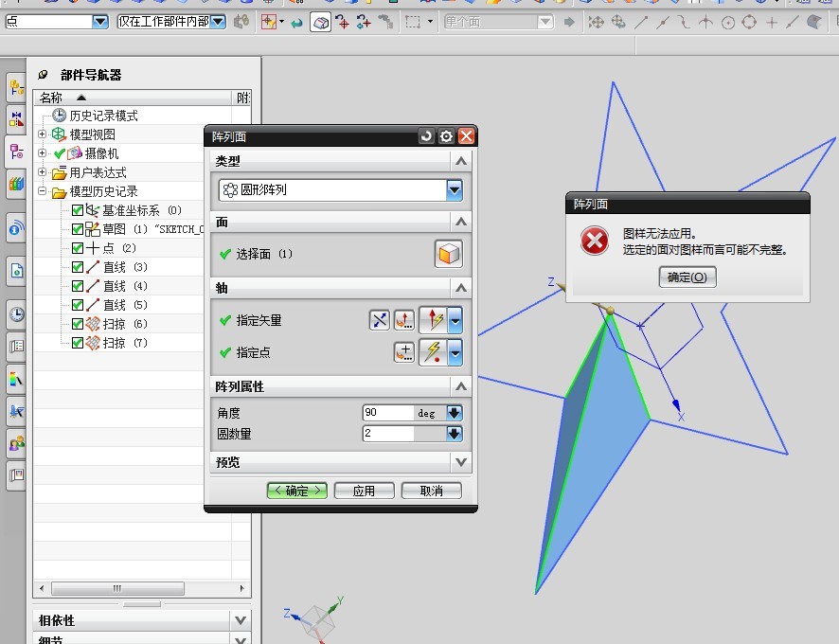Click the quadrant point snap icon
839x644 pixels.
pyautogui.click(x=750, y=22)
